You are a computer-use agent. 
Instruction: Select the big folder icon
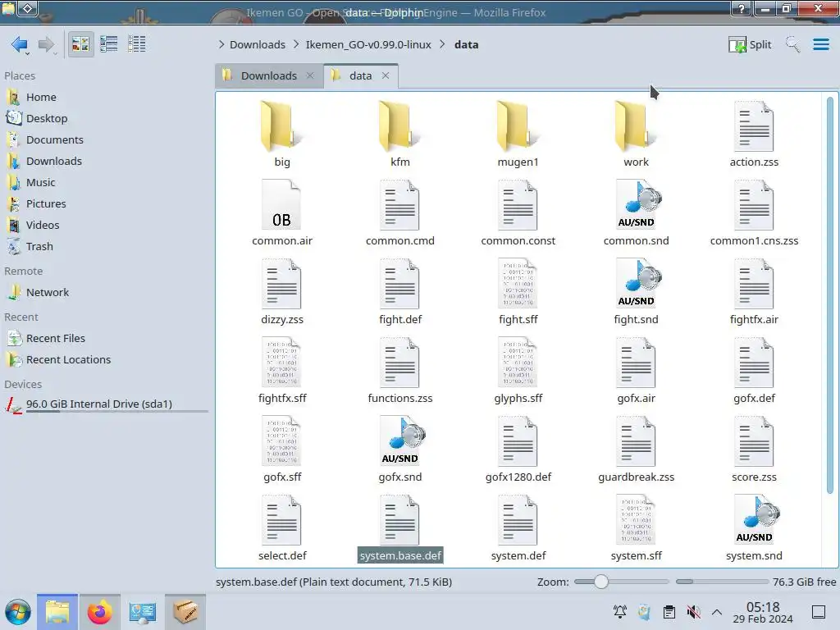(x=281, y=126)
